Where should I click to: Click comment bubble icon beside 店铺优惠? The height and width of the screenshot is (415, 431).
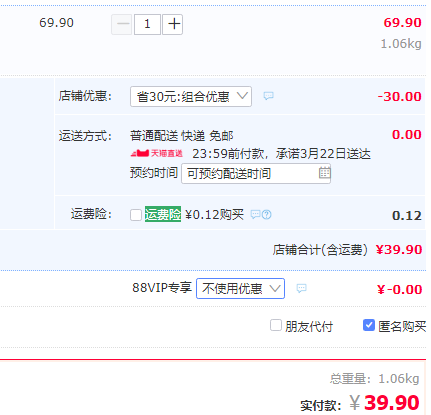coord(268,96)
